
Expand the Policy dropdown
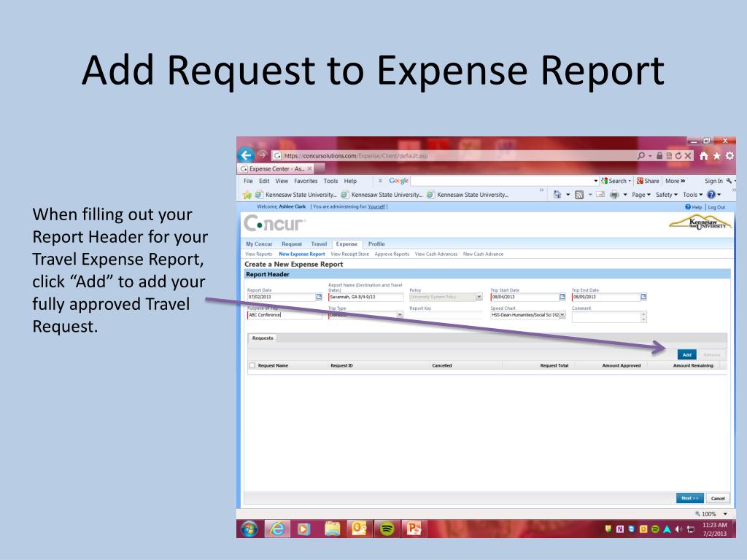[x=479, y=297]
